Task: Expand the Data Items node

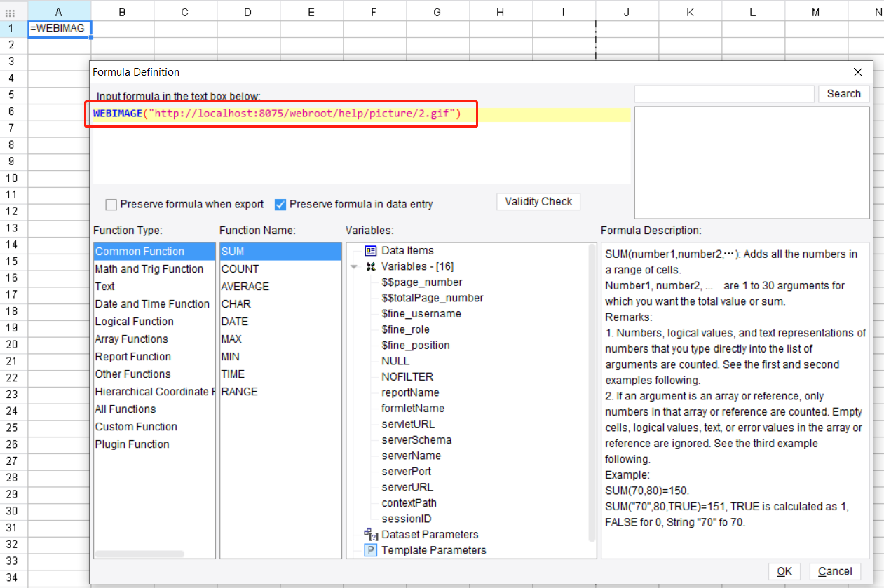Action: (355, 250)
